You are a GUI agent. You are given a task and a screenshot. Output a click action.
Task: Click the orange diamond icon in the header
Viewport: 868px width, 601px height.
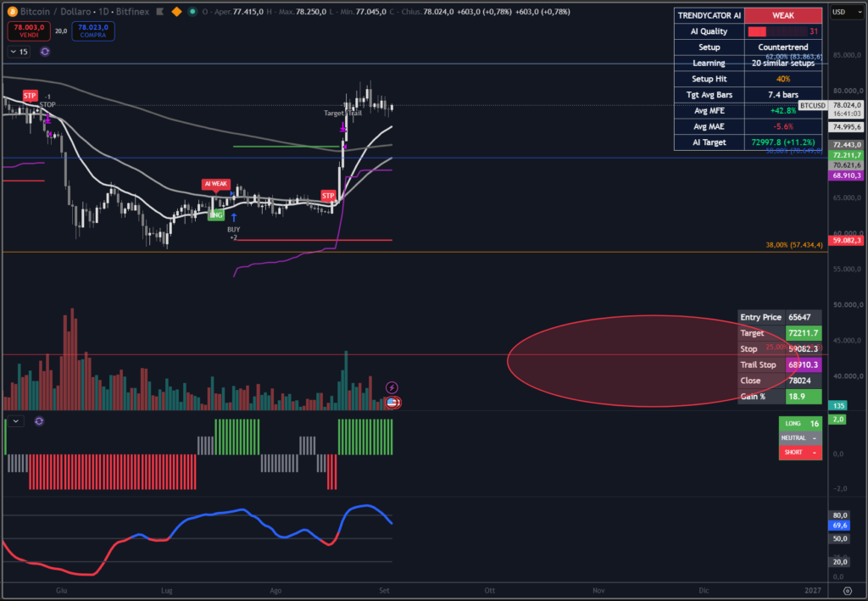176,12
